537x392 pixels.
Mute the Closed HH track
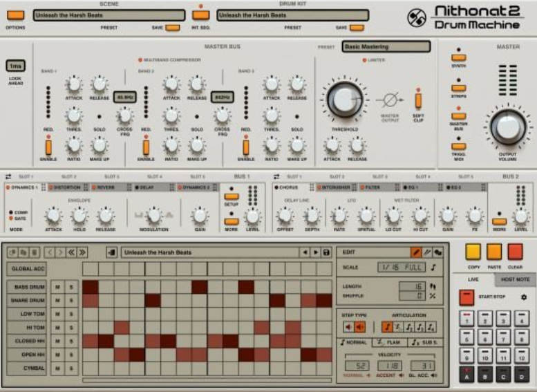[x=57, y=341]
